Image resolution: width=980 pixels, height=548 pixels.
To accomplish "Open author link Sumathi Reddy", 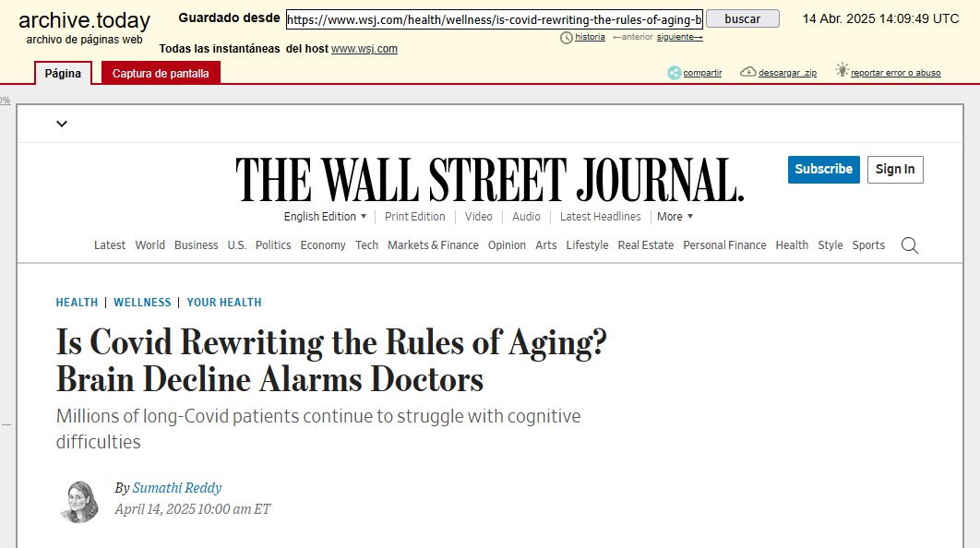I will click(177, 488).
